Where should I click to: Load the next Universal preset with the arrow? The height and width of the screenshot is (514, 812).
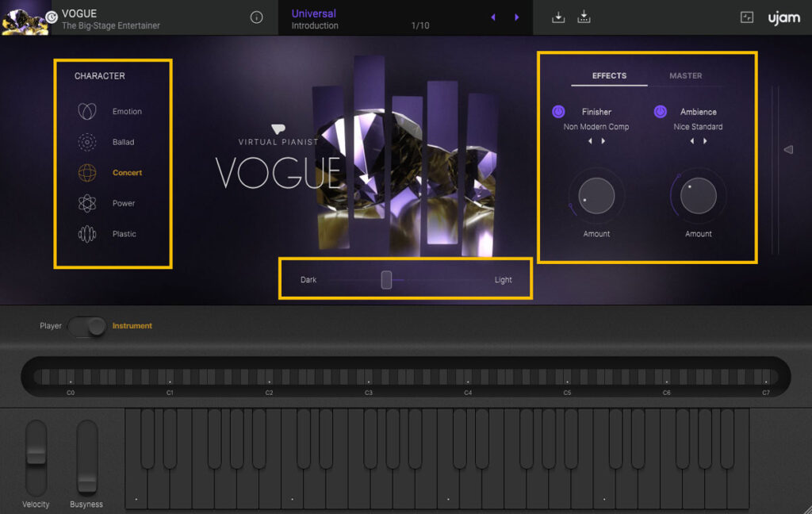tap(518, 17)
